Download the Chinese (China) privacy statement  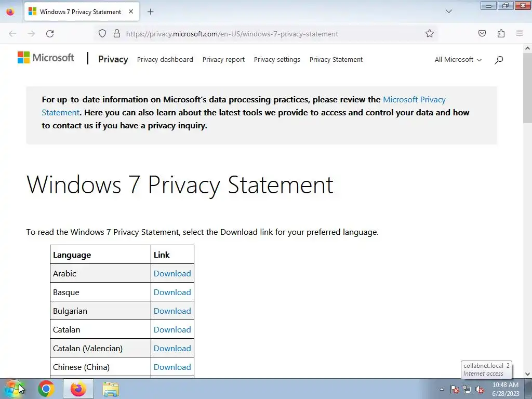pos(172,367)
